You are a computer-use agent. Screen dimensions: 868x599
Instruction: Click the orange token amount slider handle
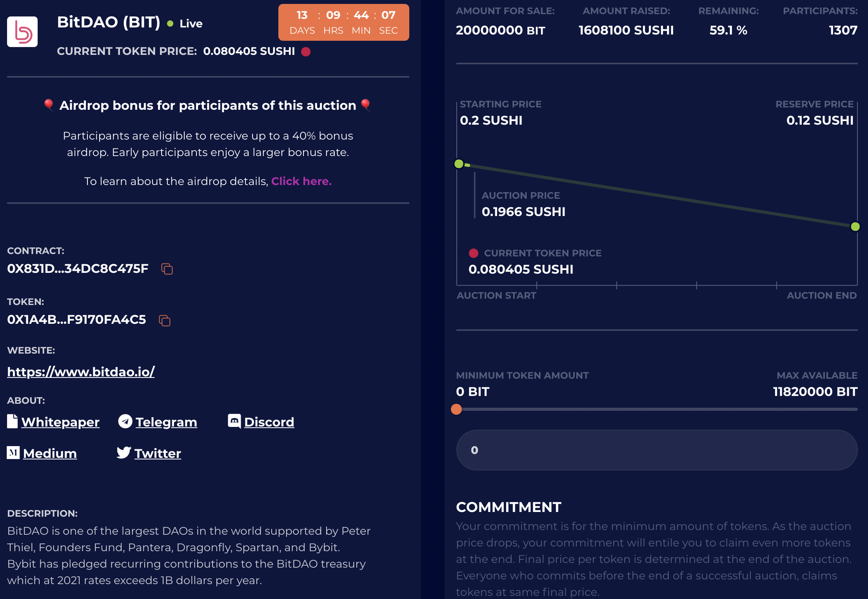456,409
